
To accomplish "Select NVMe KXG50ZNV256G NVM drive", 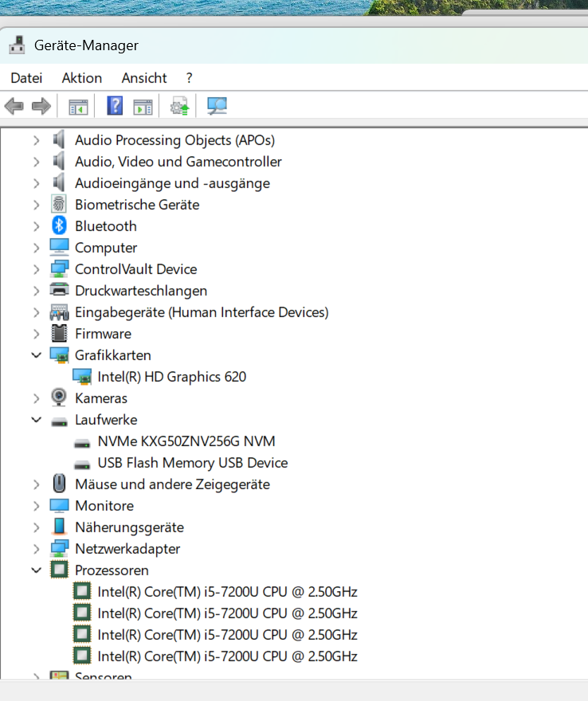I will pyautogui.click(x=186, y=441).
